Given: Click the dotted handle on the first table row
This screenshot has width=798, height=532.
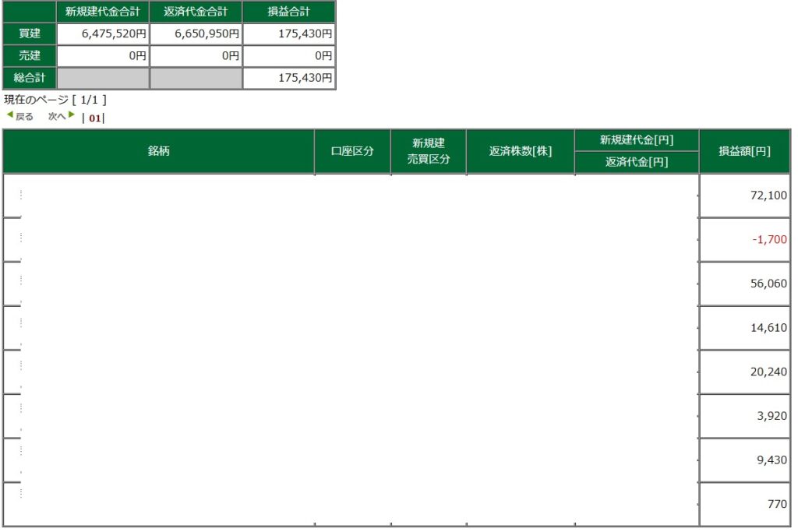Looking at the screenshot, I should pyautogui.click(x=21, y=195).
